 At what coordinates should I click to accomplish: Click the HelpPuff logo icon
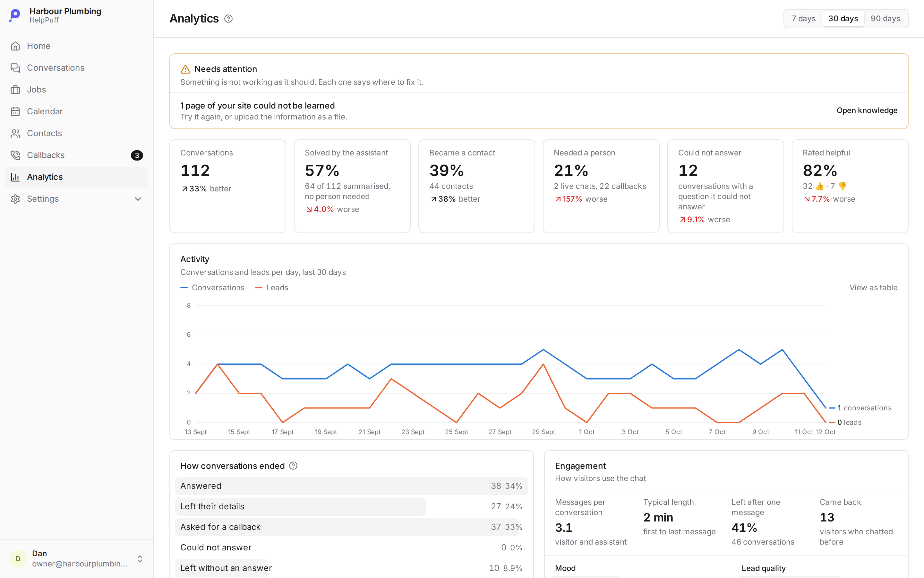(x=15, y=15)
